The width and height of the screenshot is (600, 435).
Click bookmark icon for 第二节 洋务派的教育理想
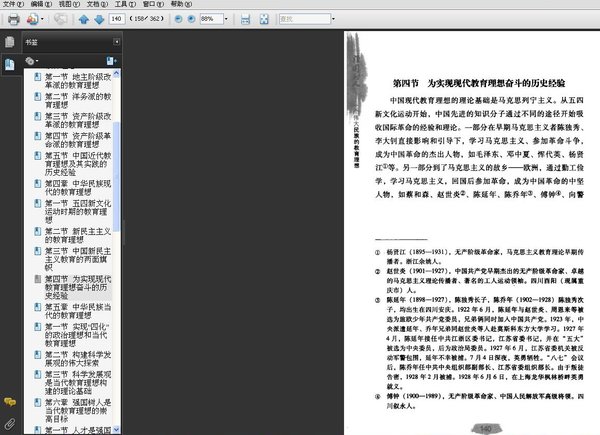(38, 96)
